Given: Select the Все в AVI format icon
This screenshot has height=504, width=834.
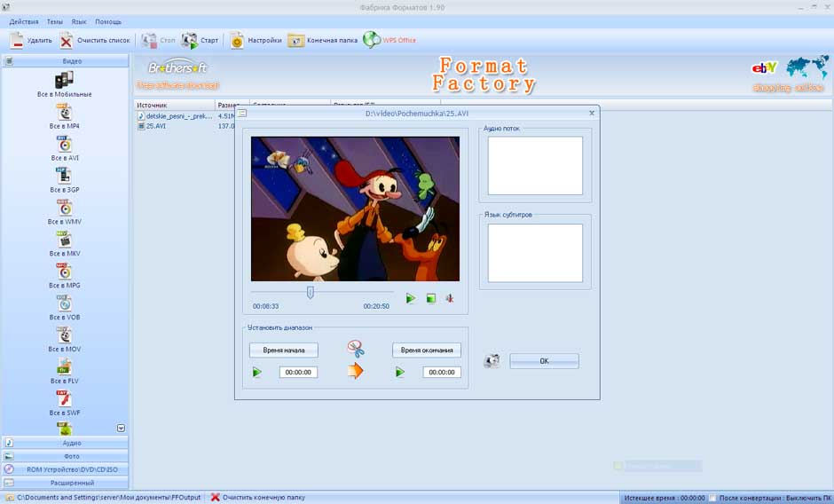Looking at the screenshot, I should point(64,144).
